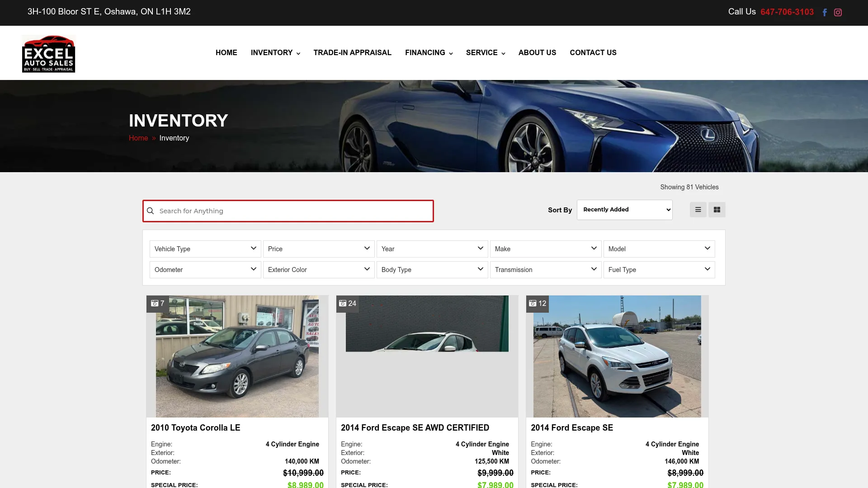Open photo count badge showing 12
Viewport: 868px width, 488px height.
point(538,304)
